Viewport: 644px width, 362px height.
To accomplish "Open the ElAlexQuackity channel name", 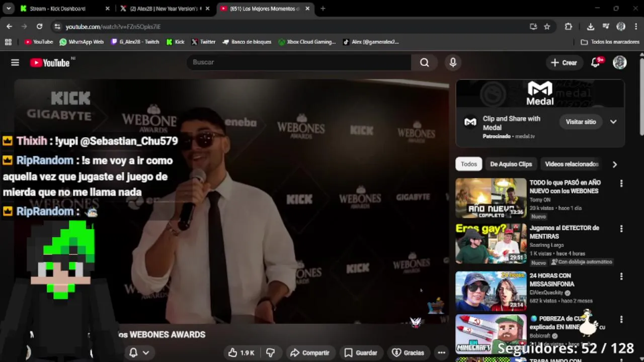I will coord(547,293).
